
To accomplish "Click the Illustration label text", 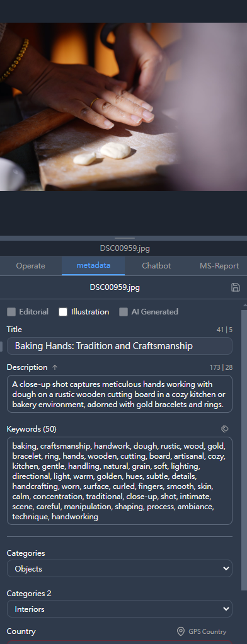I will pyautogui.click(x=90, y=312).
